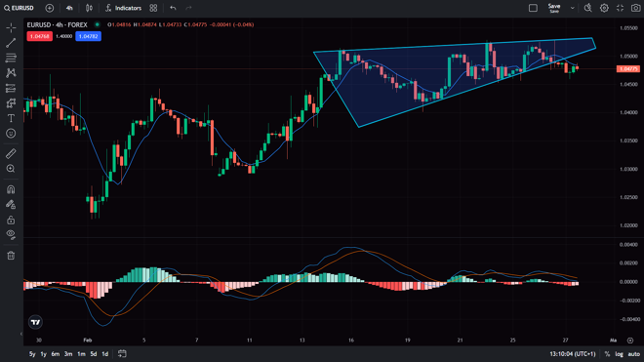The height and width of the screenshot is (362, 644).
Task: Select the ruler measure tool
Action: point(11,153)
